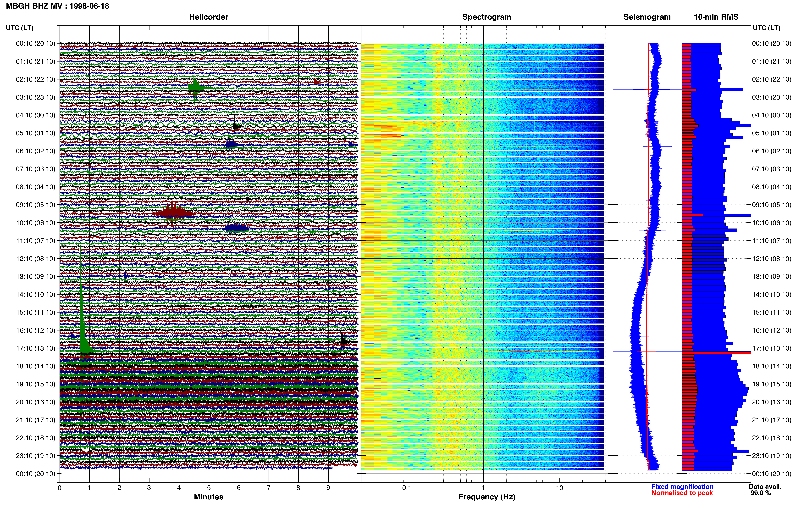This screenshot has width=812, height=508.
Task: Click the right time label '15:10 (11:10)'
Action: pyautogui.click(x=772, y=312)
